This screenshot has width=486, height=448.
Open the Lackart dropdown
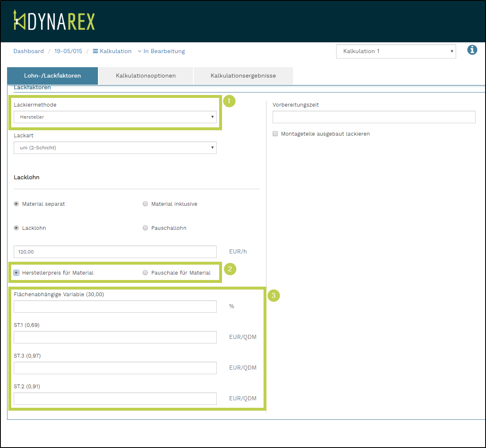click(115, 148)
